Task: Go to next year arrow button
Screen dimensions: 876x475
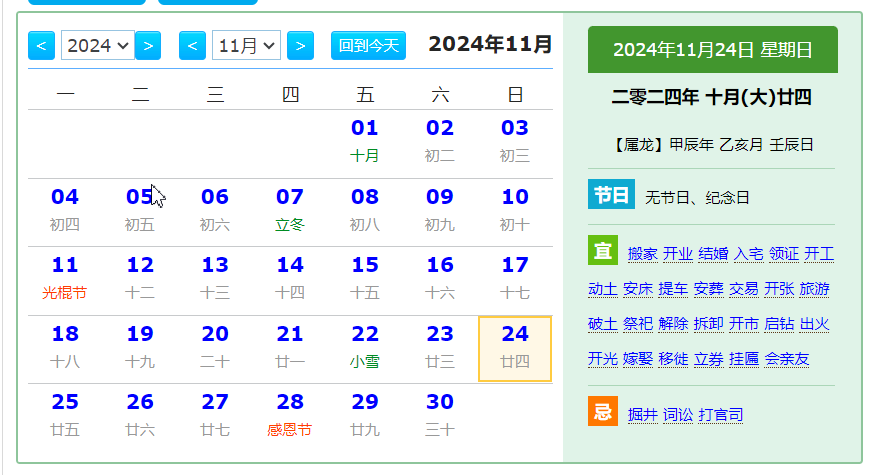Action: (148, 45)
